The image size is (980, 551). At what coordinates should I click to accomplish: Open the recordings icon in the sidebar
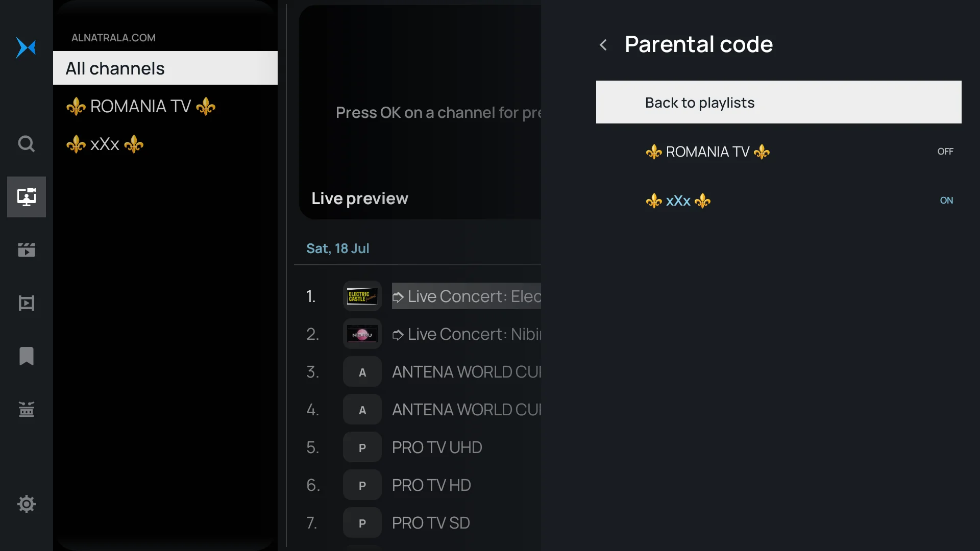coord(27,409)
